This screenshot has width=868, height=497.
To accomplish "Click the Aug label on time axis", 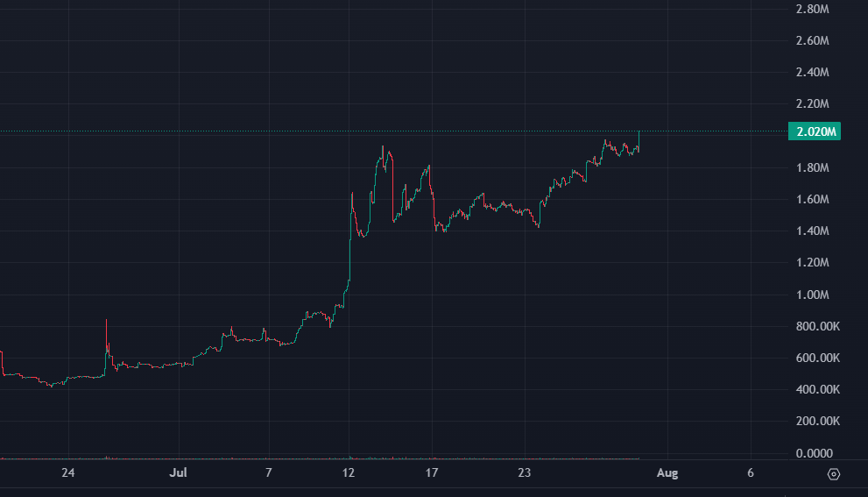I will click(667, 472).
